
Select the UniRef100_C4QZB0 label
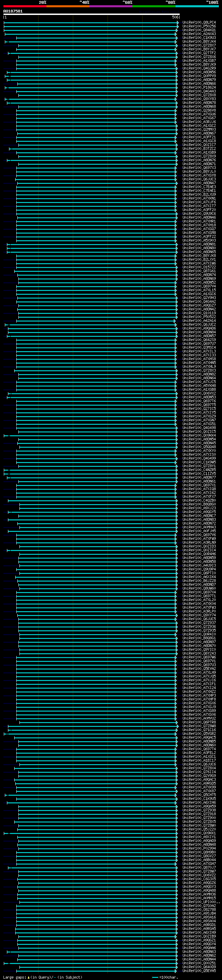199,501
